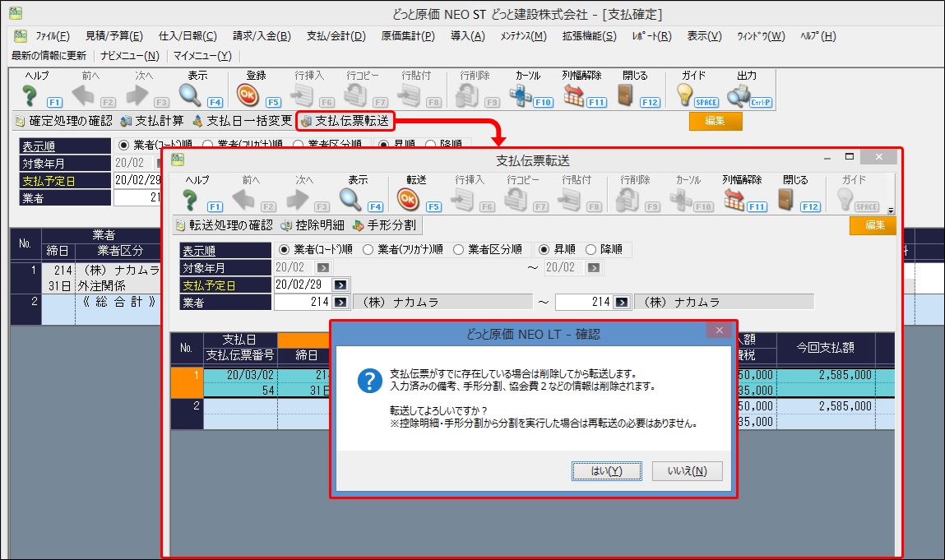This screenshot has height=560, width=945.
Task: Confirm transfer with はい(Y) button
Action: click(x=606, y=471)
